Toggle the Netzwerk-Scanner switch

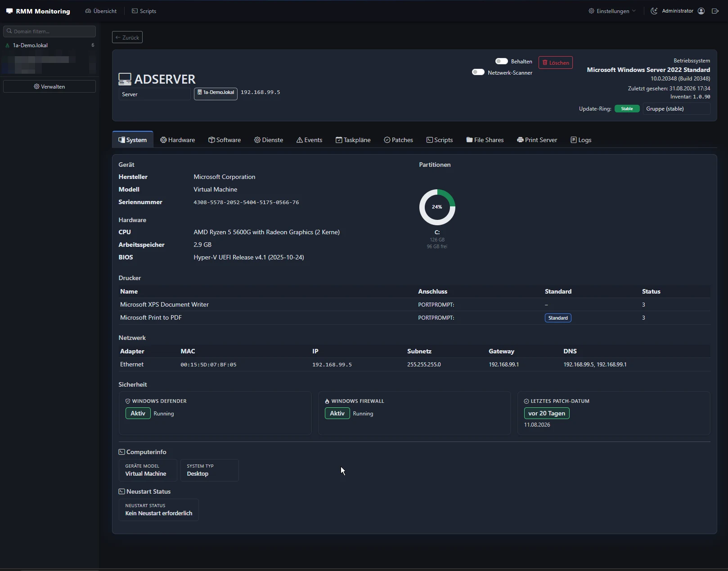click(x=478, y=72)
